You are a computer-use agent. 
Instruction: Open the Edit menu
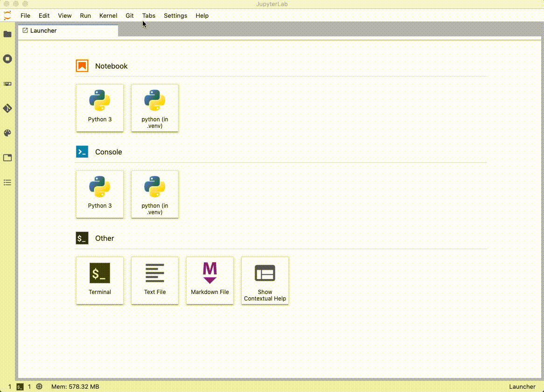[x=44, y=15]
